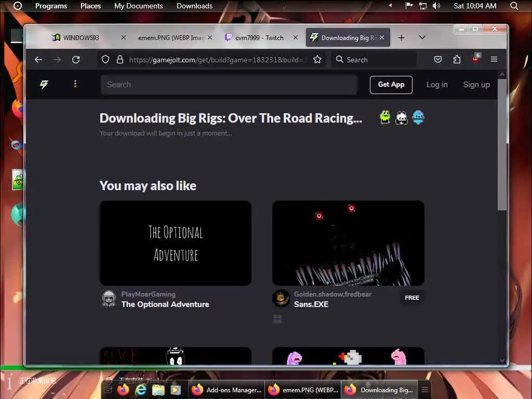Open the Pocket save icon

coord(438,60)
